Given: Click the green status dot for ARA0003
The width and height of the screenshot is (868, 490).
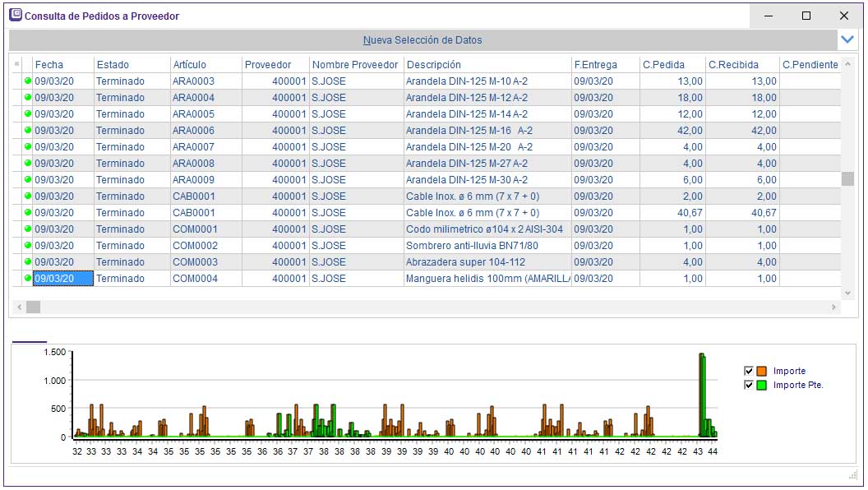Looking at the screenshot, I should 27,81.
